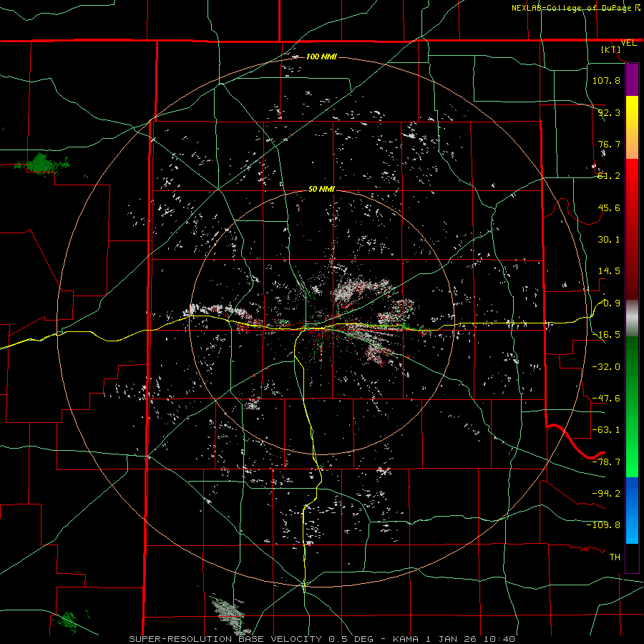
Task: Click the 45.6 legend value
Action: click(x=609, y=208)
